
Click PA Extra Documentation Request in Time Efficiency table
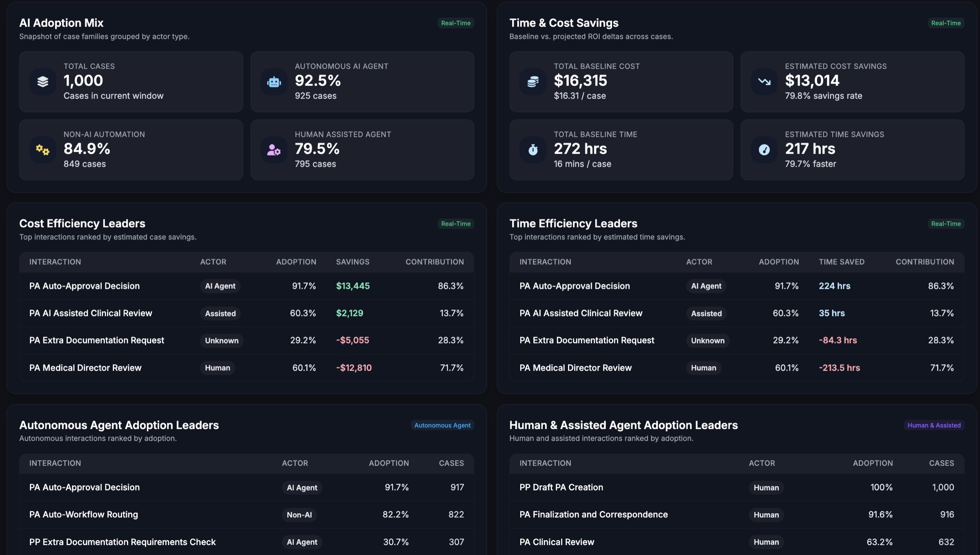click(587, 340)
